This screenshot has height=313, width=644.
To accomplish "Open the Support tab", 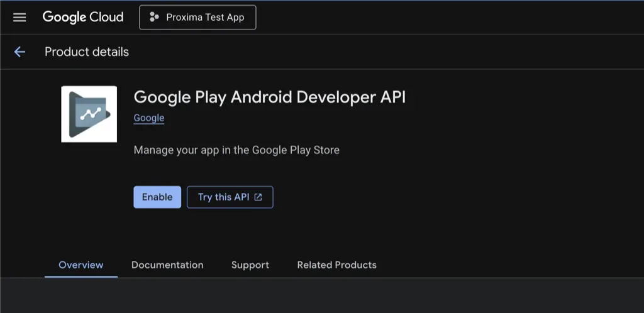I will [250, 265].
